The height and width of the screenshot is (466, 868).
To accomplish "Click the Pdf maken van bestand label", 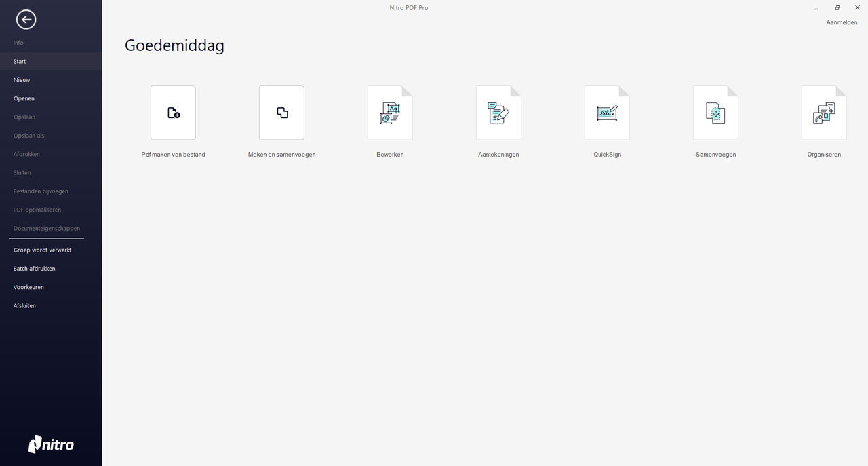I will coord(173,155).
